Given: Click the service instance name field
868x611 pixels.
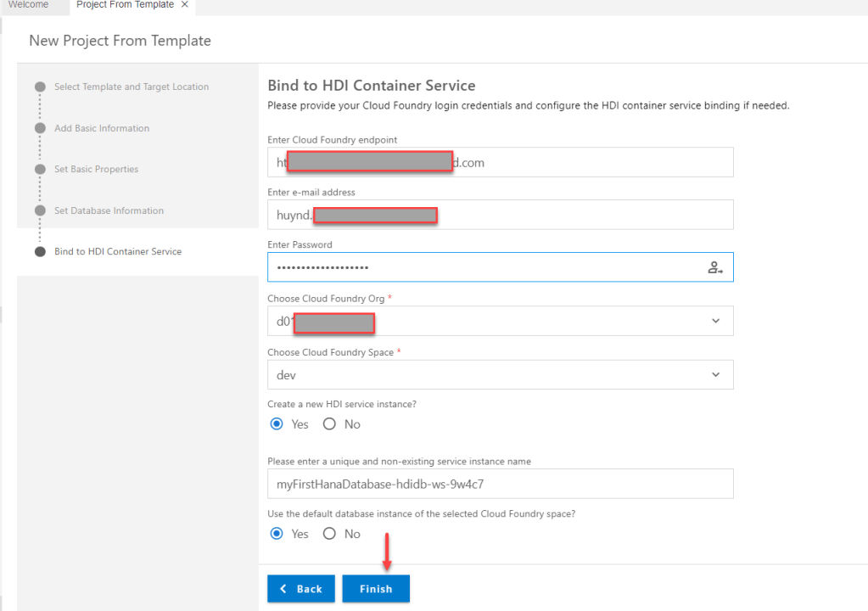Looking at the screenshot, I should point(500,485).
